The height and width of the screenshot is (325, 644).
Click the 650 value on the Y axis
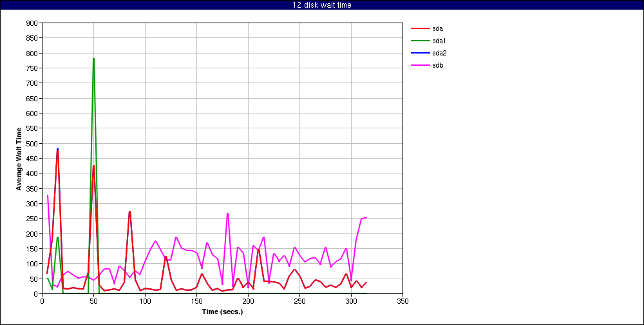[x=32, y=98]
